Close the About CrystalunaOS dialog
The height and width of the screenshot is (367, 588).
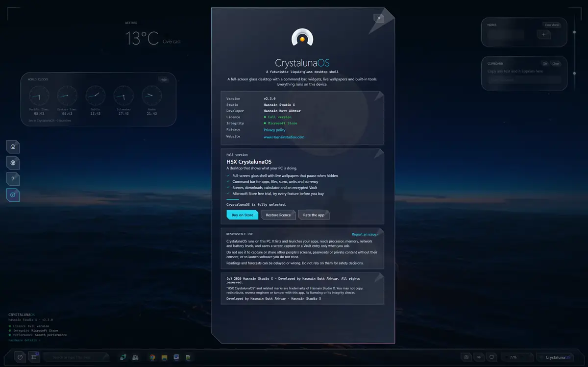tap(378, 18)
